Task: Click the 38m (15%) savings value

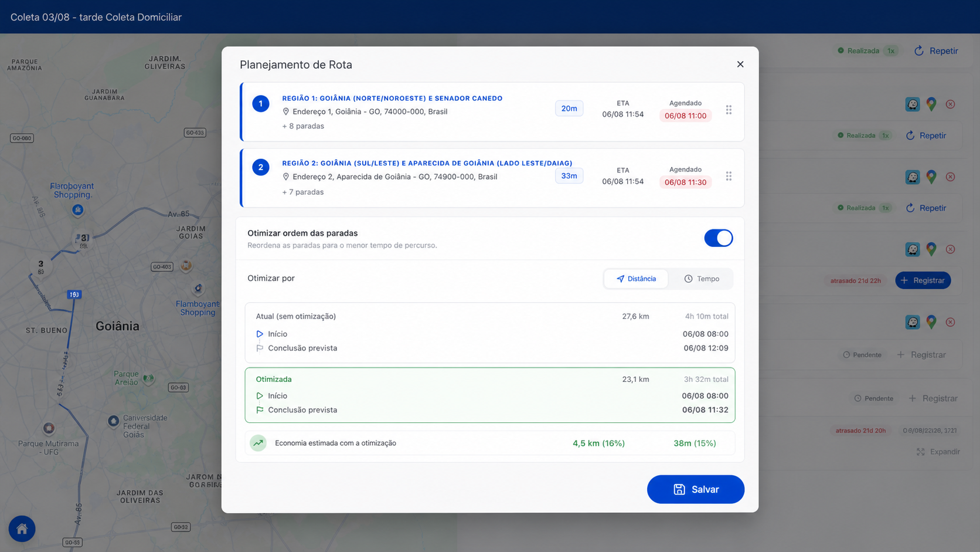Action: click(x=695, y=443)
